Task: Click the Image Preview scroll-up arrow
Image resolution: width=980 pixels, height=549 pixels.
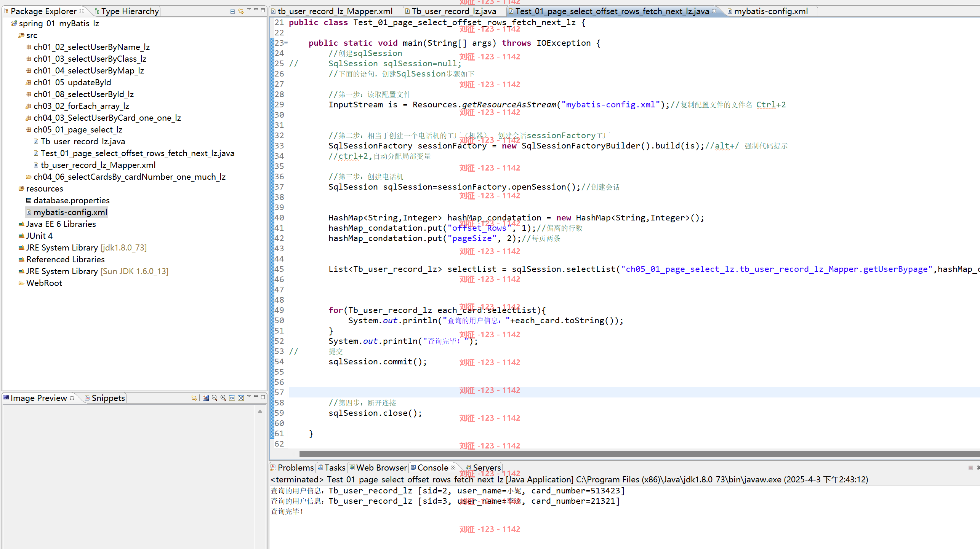Action: (x=260, y=412)
